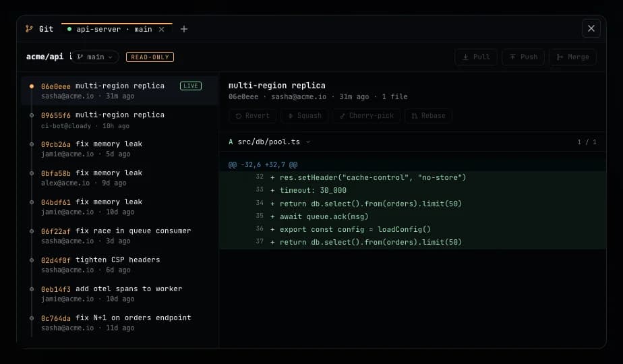
Task: Click the Rebase button
Action: click(x=428, y=116)
